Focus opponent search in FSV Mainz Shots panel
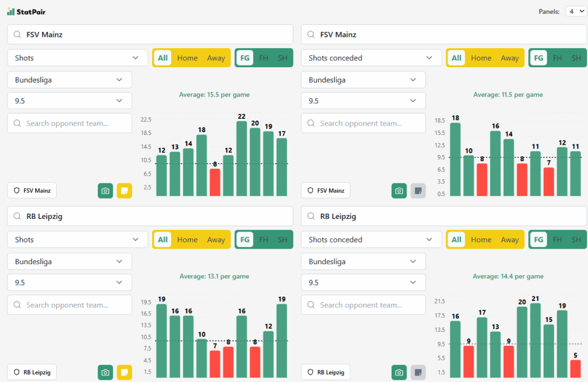The height and width of the screenshot is (382, 588). (x=69, y=123)
